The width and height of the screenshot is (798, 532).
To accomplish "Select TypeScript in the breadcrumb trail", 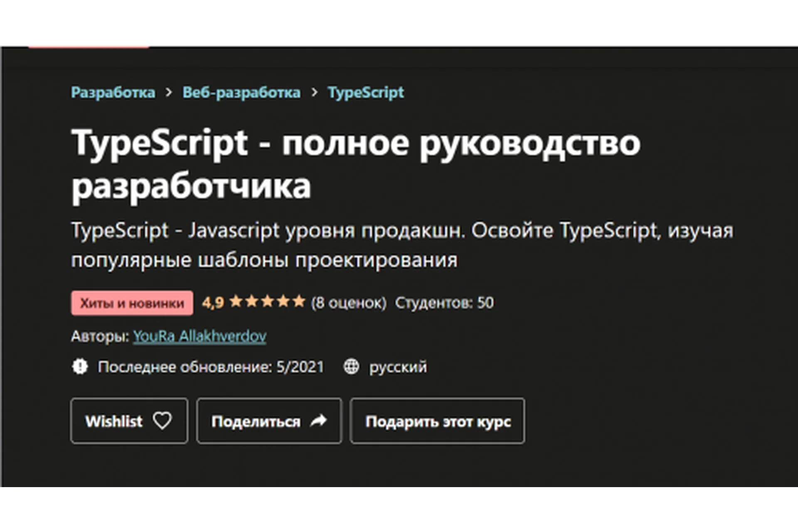I will point(365,92).
